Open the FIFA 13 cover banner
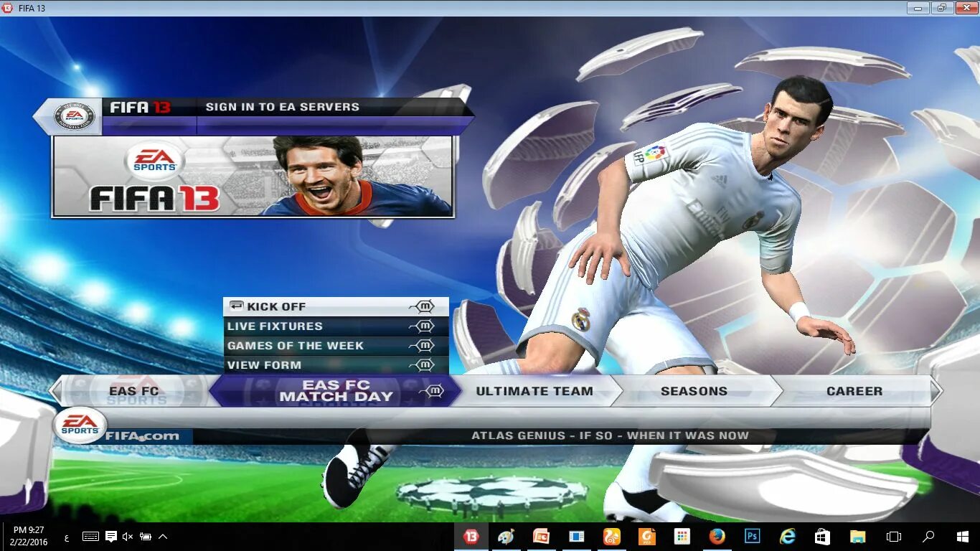Image resolution: width=980 pixels, height=551 pixels. pyautogui.click(x=253, y=176)
